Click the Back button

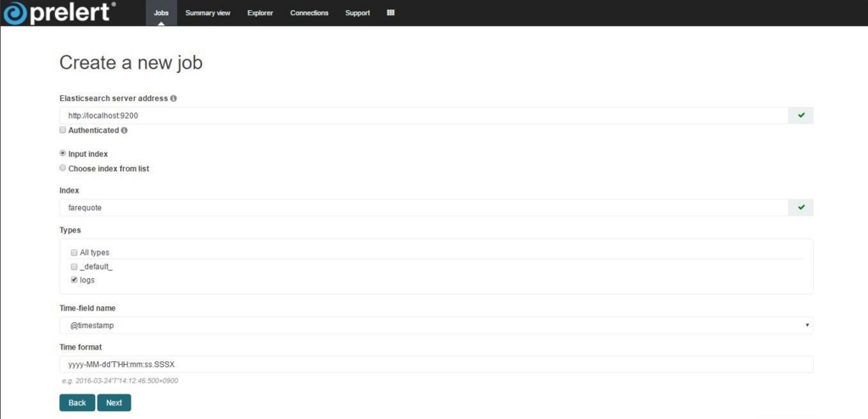77,402
